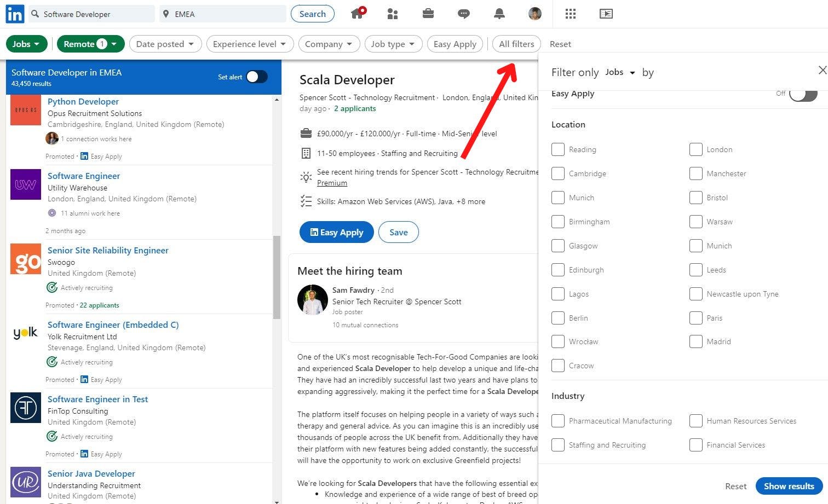Click Opus Recruitment Solutions company logo
This screenshot has height=504, width=828.
click(x=26, y=110)
